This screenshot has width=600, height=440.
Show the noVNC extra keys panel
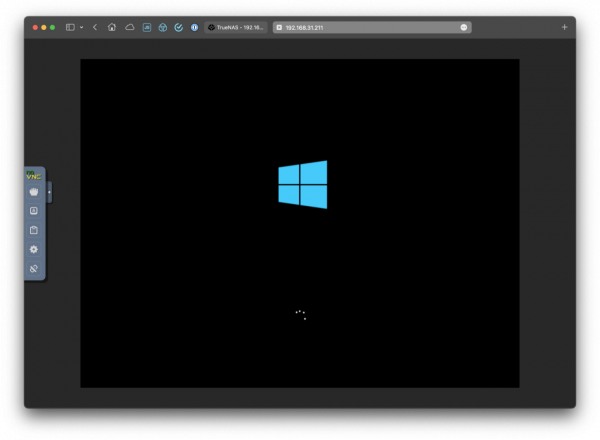pyautogui.click(x=34, y=211)
